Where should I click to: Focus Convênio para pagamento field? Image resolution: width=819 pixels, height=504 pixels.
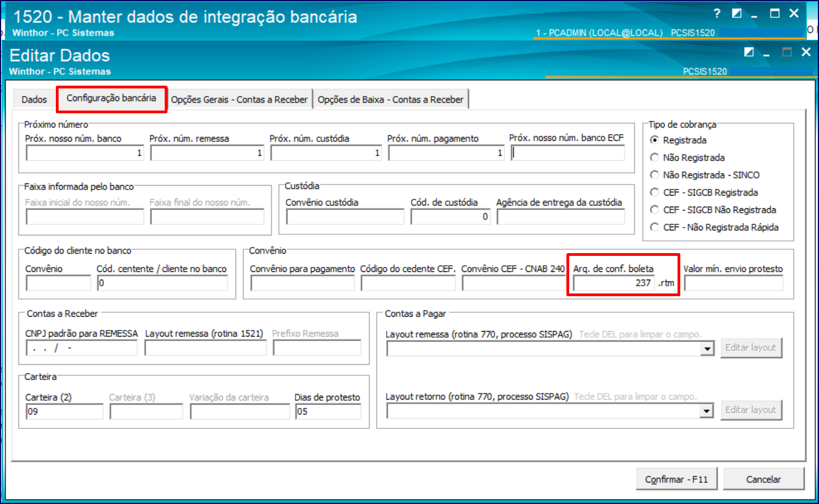(x=302, y=283)
